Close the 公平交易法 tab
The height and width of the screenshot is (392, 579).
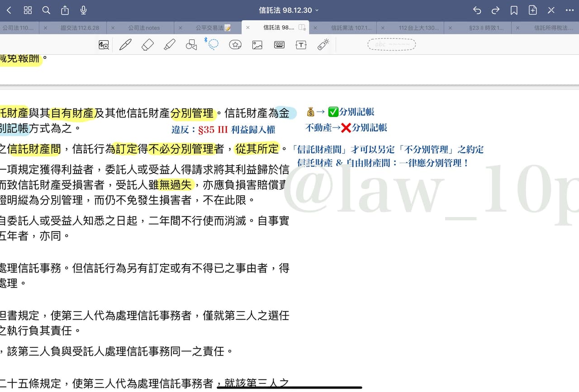pyautogui.click(x=180, y=28)
